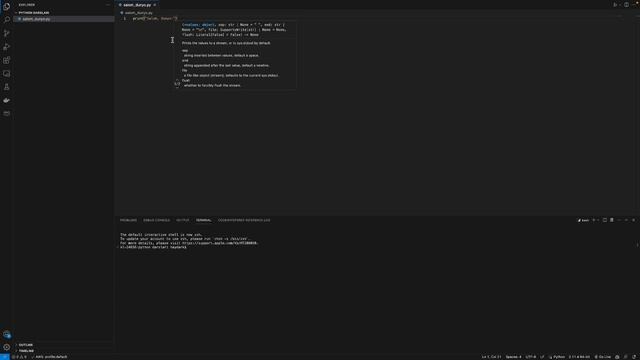Switch to the TERMINAL panel tab
This screenshot has width=640, height=360.
pos(204,220)
